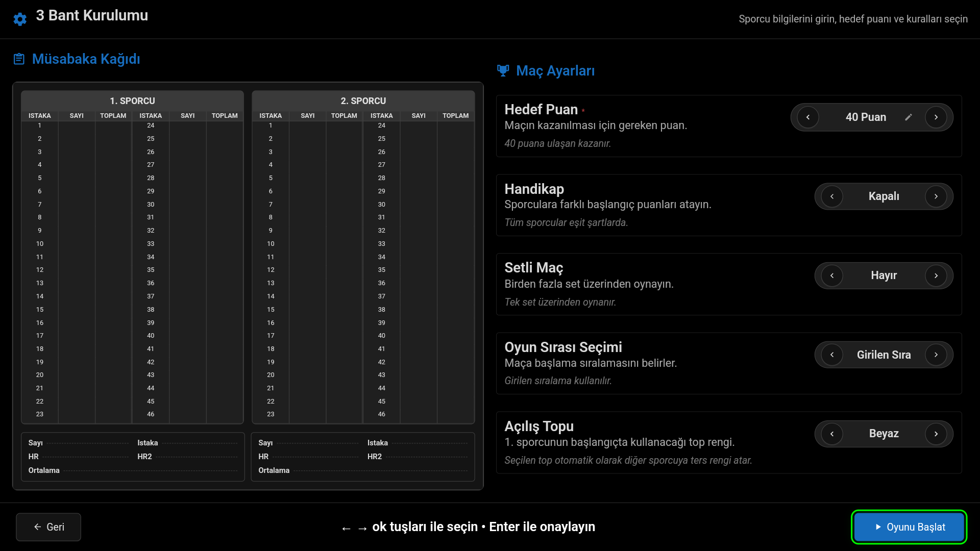The width and height of the screenshot is (980, 551).
Task: Increase Hedef Puan with right arrow
Action: click(936, 117)
